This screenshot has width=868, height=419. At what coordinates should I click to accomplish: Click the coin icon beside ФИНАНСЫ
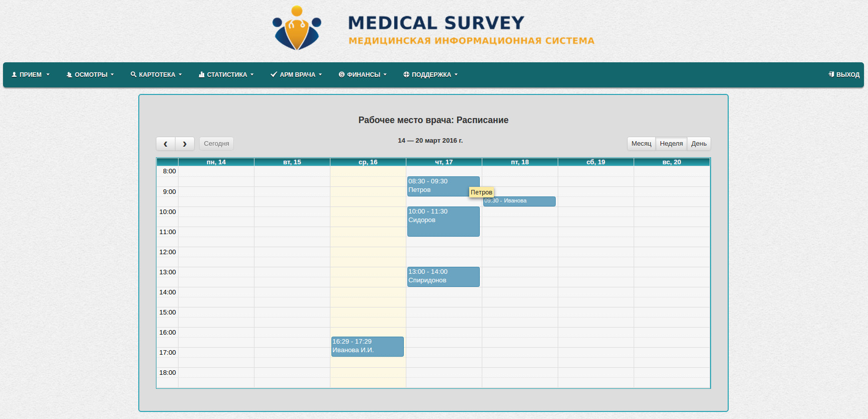tap(341, 74)
